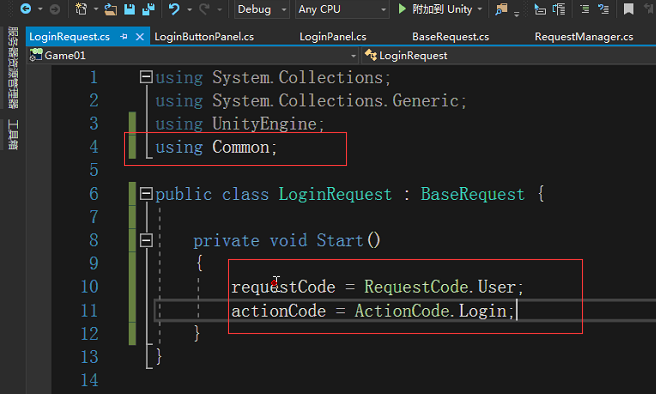
Task: Switch to the BaseRequest.cs tab
Action: [x=451, y=37]
